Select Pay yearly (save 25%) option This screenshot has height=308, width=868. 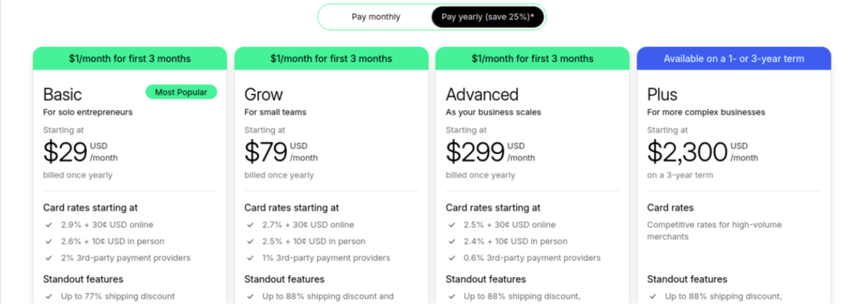[487, 17]
